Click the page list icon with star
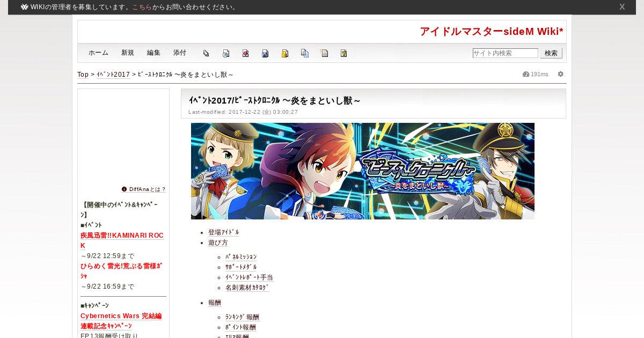 click(324, 53)
